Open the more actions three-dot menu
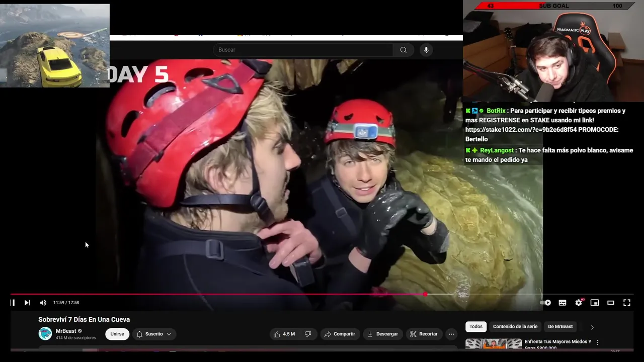Viewport: 644px width, 362px height. click(451, 334)
